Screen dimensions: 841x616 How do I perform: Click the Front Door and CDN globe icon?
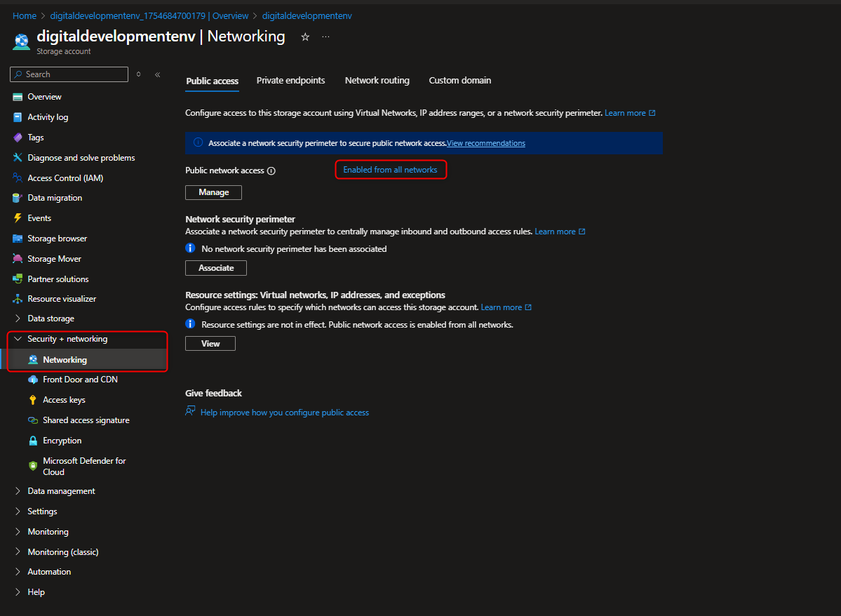(x=33, y=379)
